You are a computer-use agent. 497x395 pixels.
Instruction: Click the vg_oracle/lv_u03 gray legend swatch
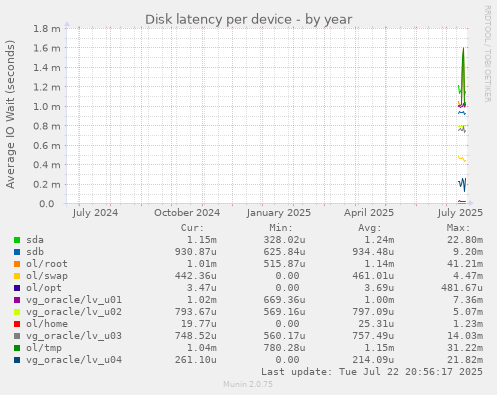coord(17,336)
